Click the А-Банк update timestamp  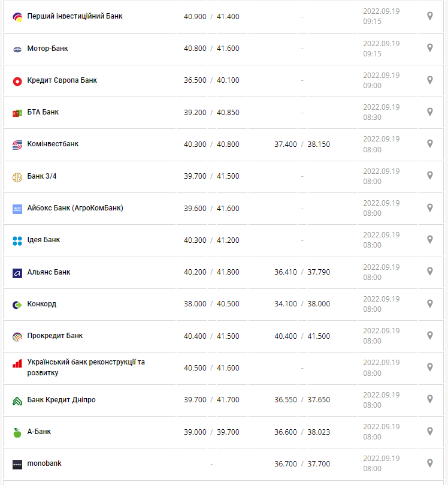tap(381, 432)
